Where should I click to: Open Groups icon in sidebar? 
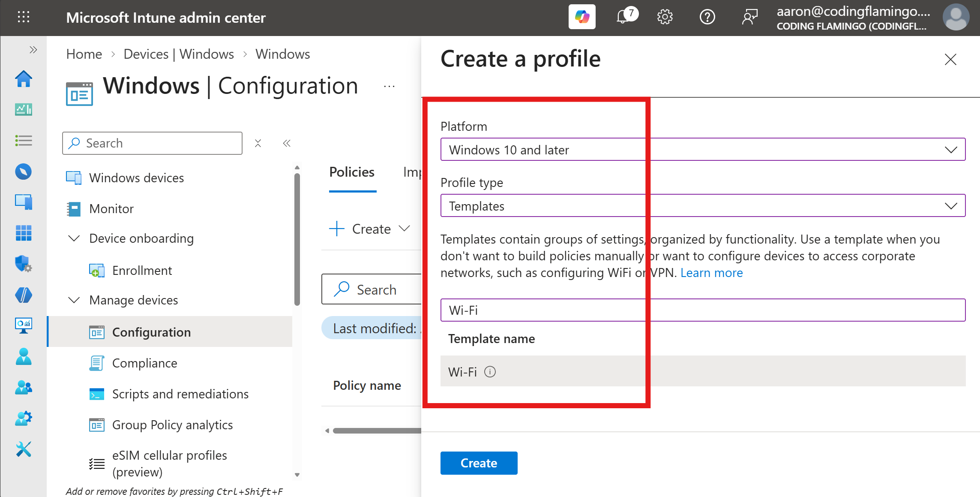tap(24, 388)
